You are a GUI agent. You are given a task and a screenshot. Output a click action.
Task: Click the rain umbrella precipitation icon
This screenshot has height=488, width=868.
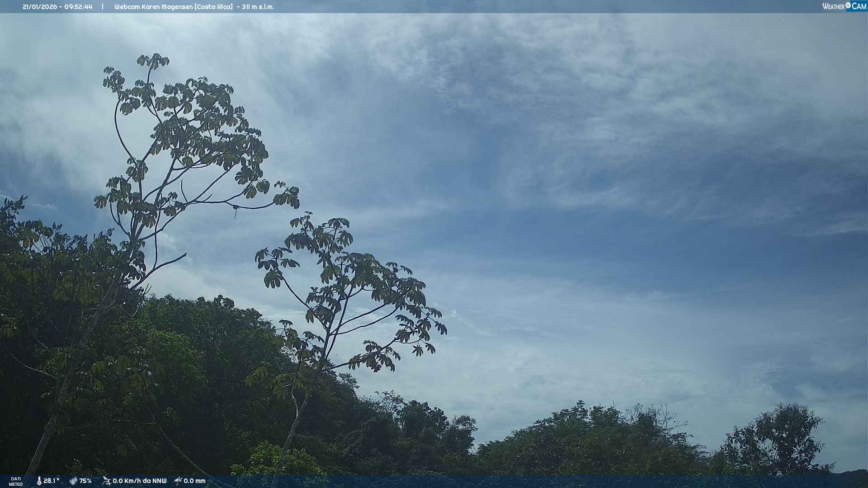pyautogui.click(x=178, y=481)
